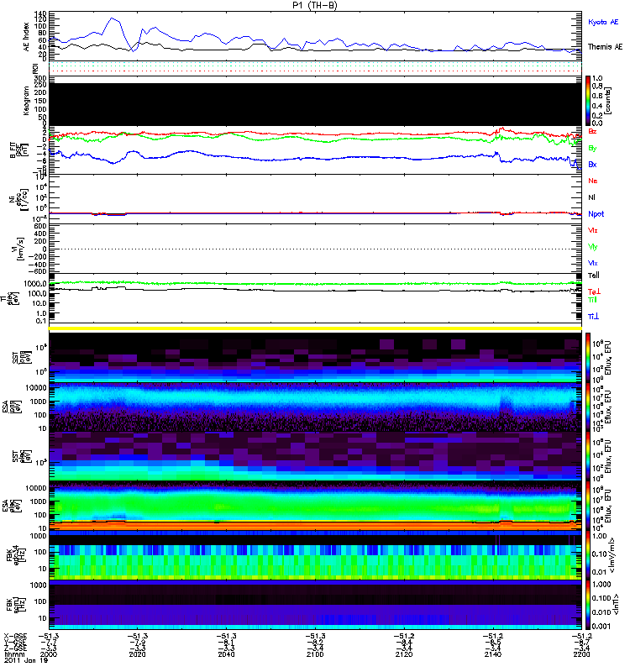630x672 pixels.
Task: Click the ESA ion Eflux color bar
Action: (588, 407)
